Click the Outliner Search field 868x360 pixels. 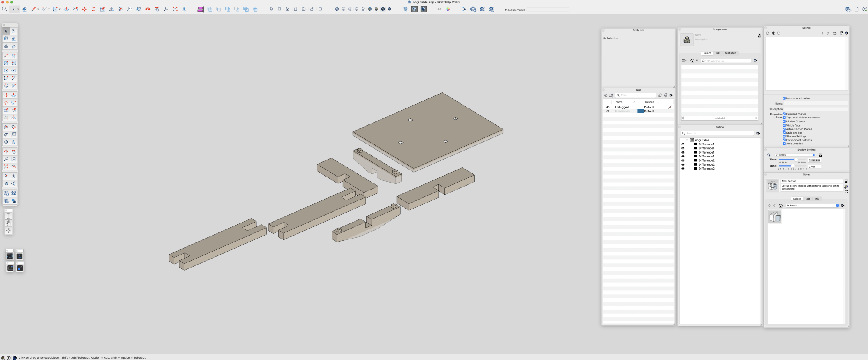(x=718, y=134)
